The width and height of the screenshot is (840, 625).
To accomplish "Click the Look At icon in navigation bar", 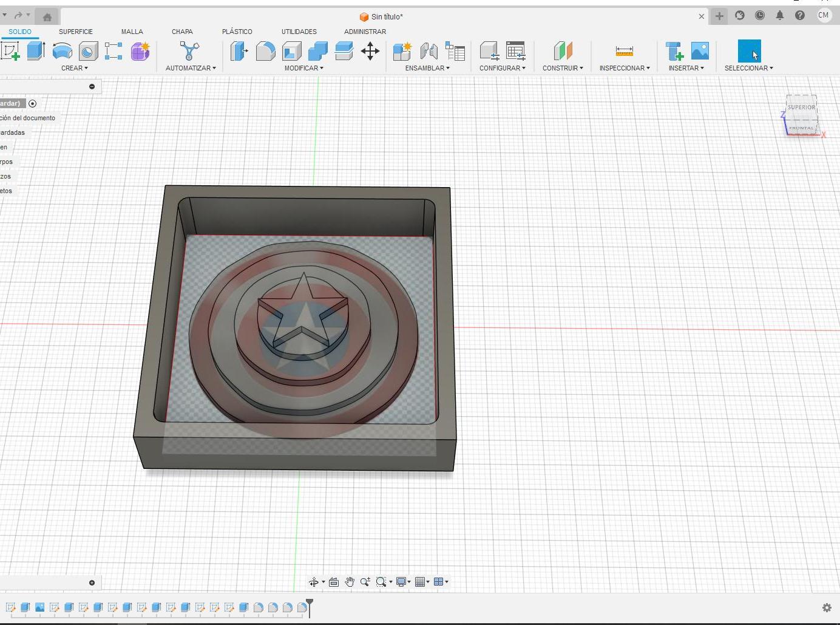I will click(x=334, y=582).
